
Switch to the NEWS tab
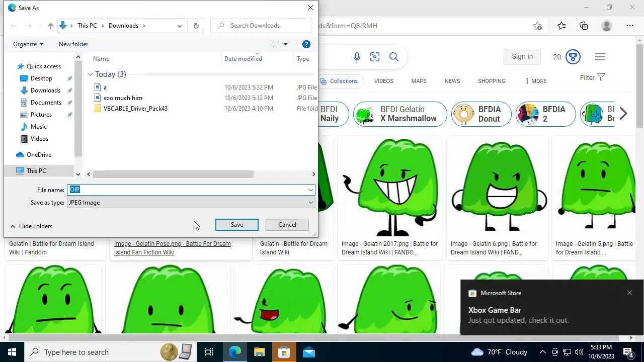[x=452, y=81]
